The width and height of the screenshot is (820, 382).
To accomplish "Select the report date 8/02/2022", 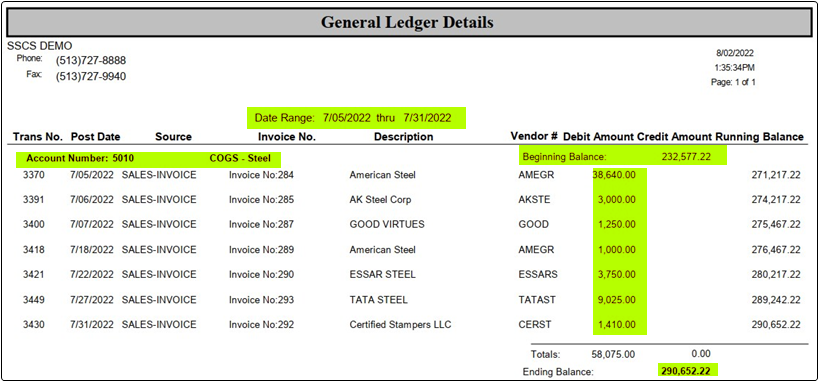I will click(735, 53).
